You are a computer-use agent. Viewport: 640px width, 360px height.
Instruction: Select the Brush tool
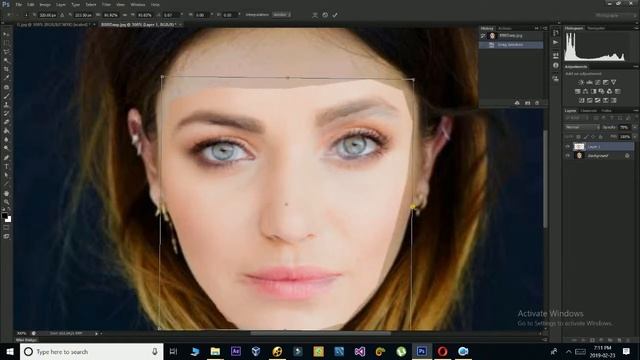[x=6, y=96]
